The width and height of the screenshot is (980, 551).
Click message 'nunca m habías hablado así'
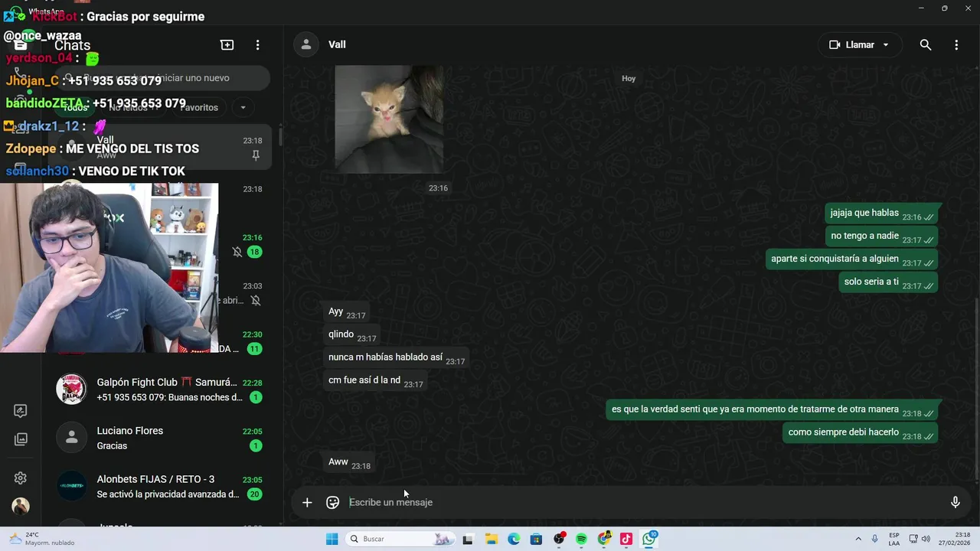tap(397, 358)
